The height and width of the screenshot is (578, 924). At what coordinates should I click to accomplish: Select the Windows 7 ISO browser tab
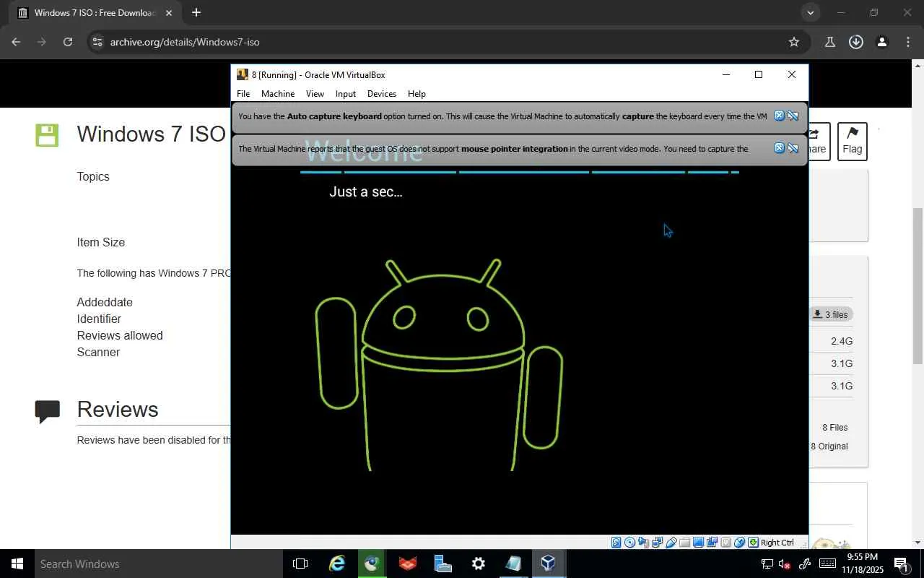[x=94, y=13]
